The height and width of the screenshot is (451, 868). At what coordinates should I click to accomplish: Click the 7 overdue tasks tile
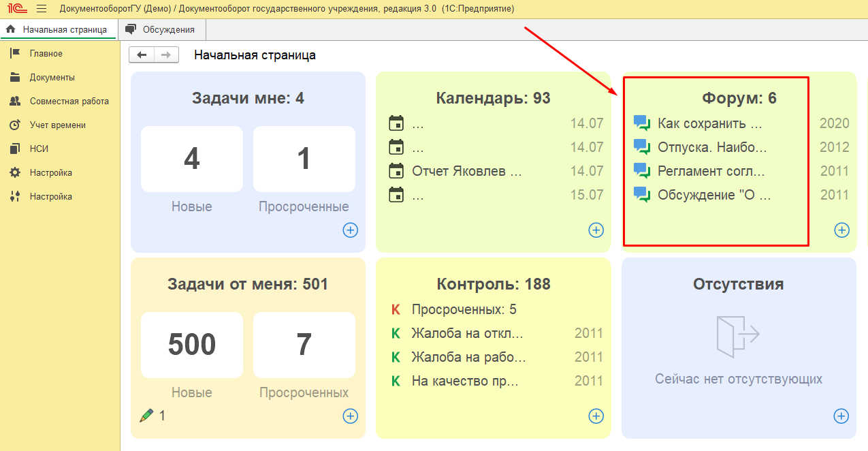point(304,345)
